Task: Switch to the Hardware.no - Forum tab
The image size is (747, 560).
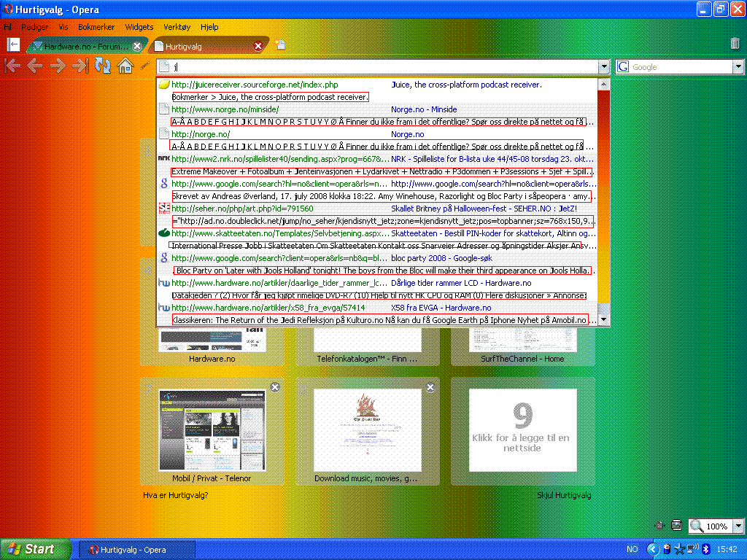Action: click(x=86, y=46)
